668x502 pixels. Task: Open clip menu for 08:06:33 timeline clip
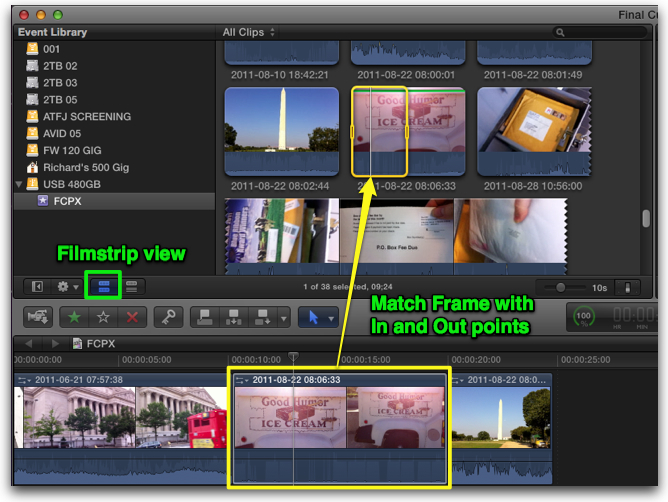click(242, 380)
